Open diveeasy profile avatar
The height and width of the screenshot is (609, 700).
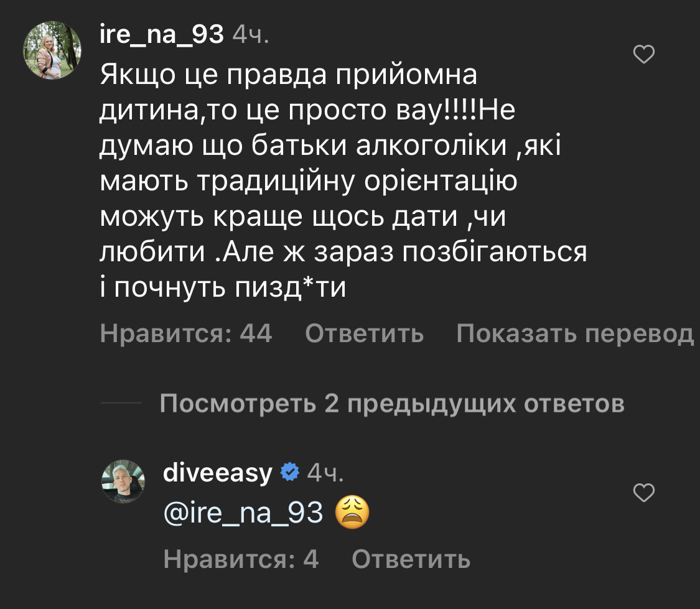(x=123, y=481)
